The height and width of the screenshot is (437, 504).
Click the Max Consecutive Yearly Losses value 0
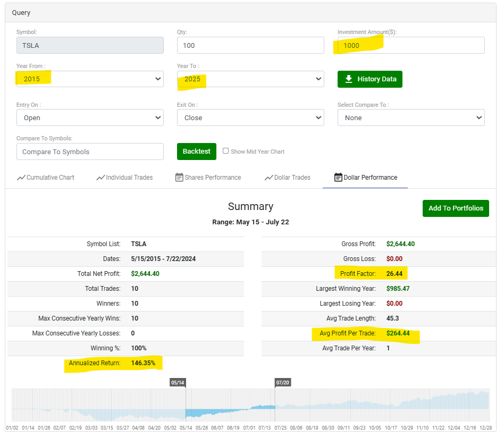click(x=133, y=333)
